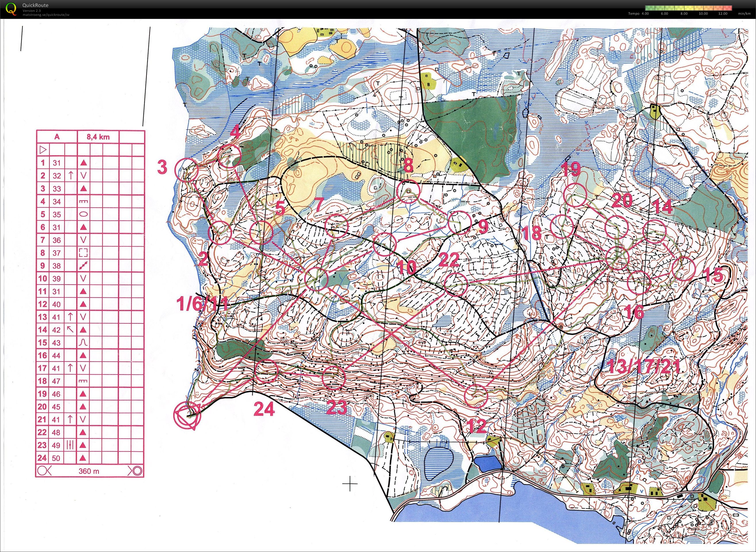Select control circle 3 on map
The width and height of the screenshot is (756, 552).
[187, 170]
